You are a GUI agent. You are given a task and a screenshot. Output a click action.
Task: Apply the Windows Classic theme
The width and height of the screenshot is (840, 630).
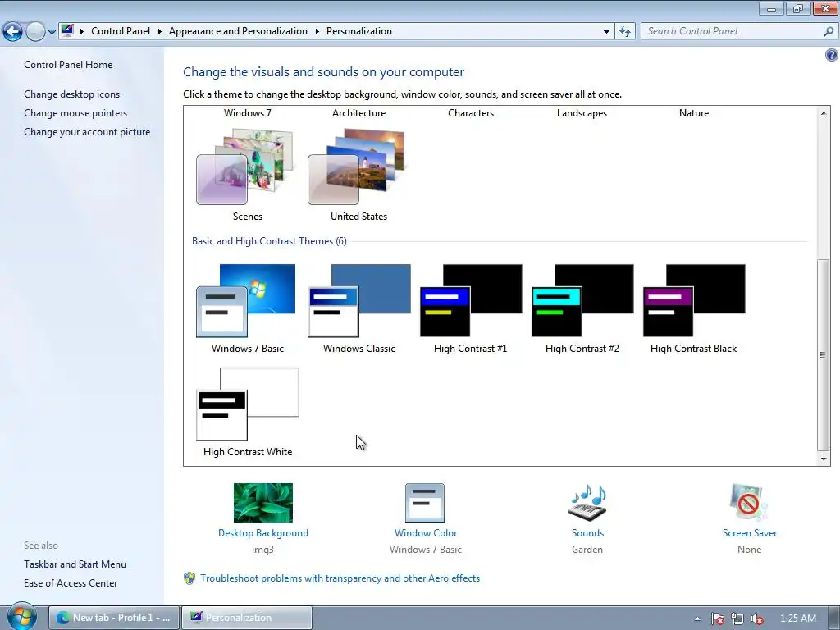[x=359, y=300]
